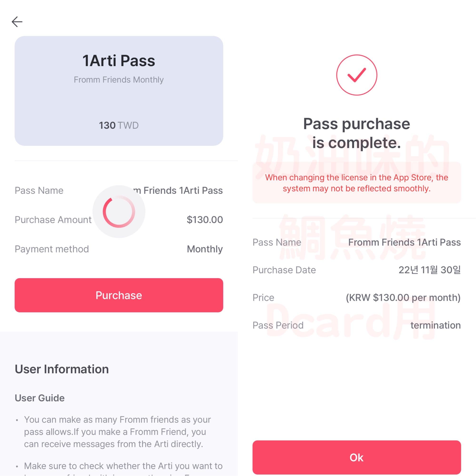Screen dimensions: 476x476
Task: Tap the $130.00 purchase amount value
Action: coord(205,220)
